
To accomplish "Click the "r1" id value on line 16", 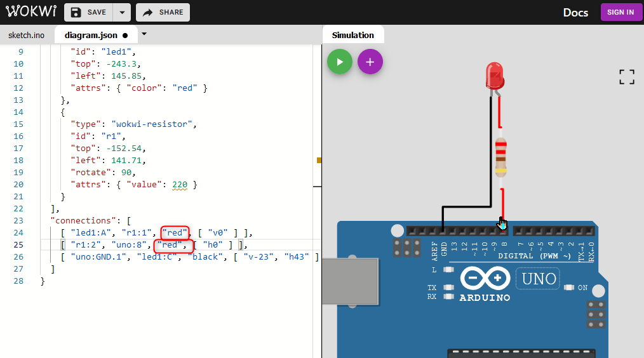I will tap(111, 136).
